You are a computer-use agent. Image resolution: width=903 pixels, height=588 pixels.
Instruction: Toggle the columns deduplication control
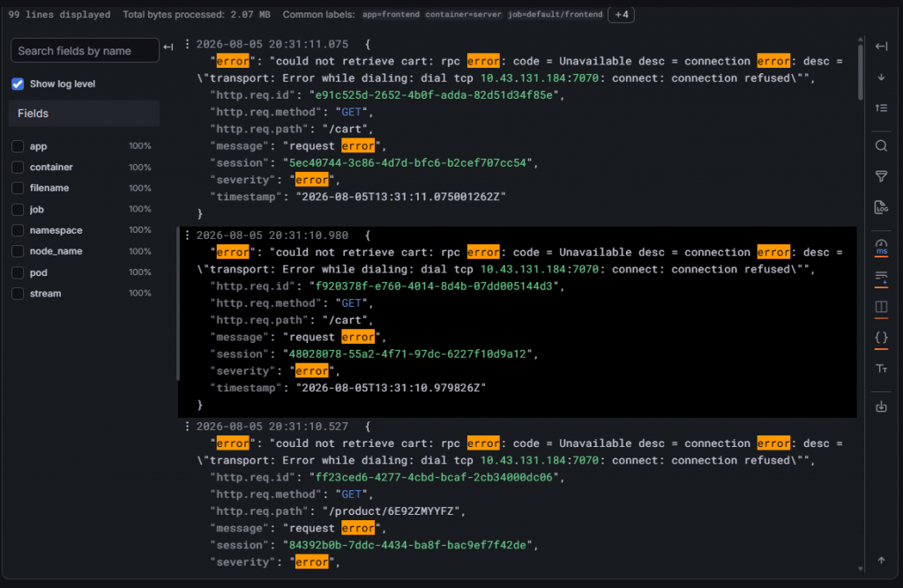click(x=881, y=307)
